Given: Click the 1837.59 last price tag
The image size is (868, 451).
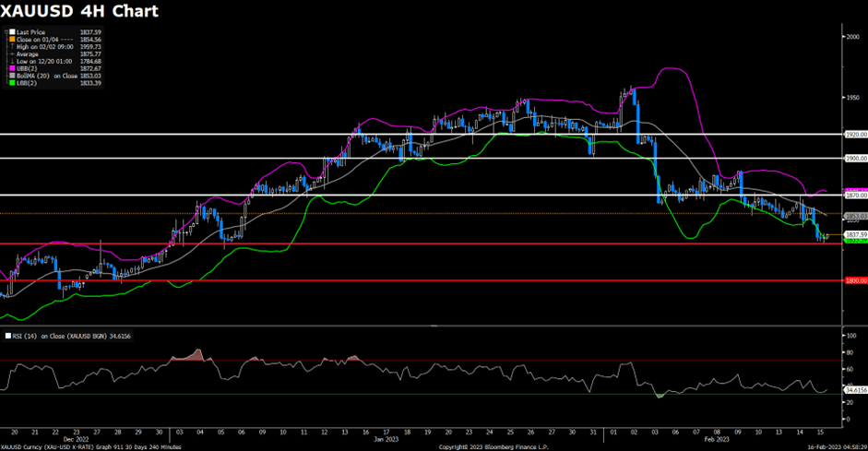Looking at the screenshot, I should (x=855, y=234).
